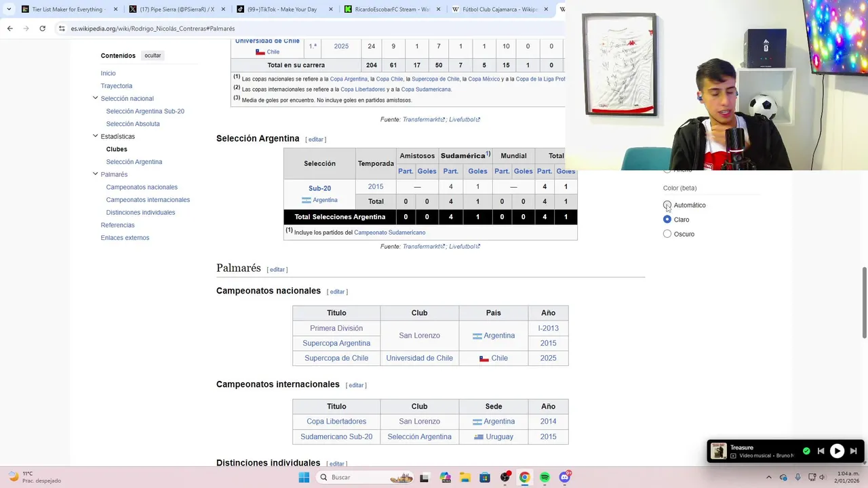Screen dimensions: 868x488
Task: Click the Uruguay flag icon in Sede column
Action: 479,437
